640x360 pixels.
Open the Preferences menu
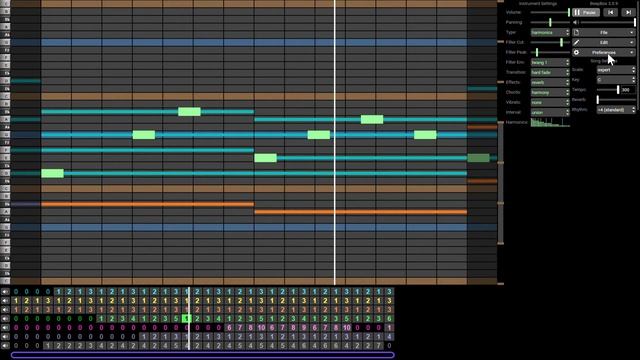pos(604,52)
